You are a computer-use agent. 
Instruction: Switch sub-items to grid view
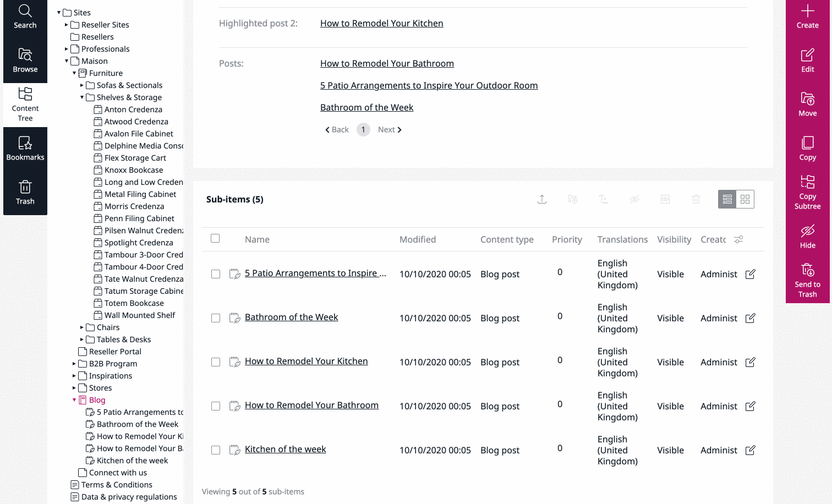(745, 199)
